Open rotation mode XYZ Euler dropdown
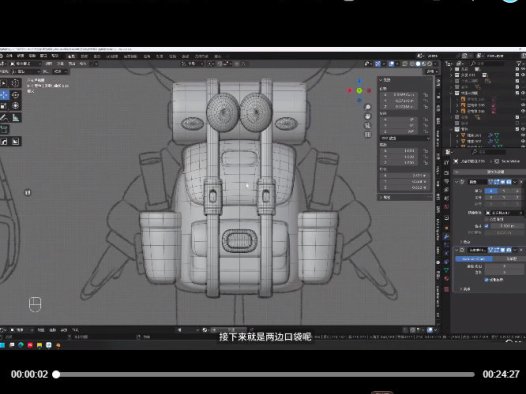The height and width of the screenshot is (394, 526). (405, 138)
